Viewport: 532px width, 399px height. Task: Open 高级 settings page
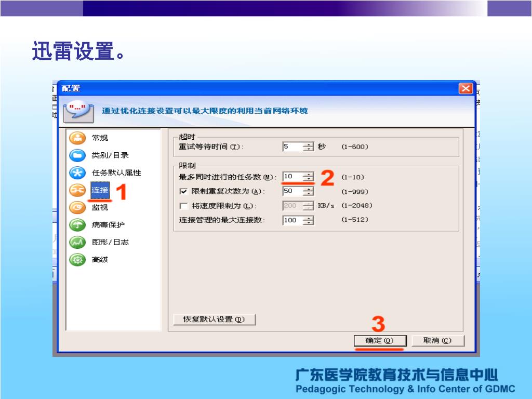100,260
